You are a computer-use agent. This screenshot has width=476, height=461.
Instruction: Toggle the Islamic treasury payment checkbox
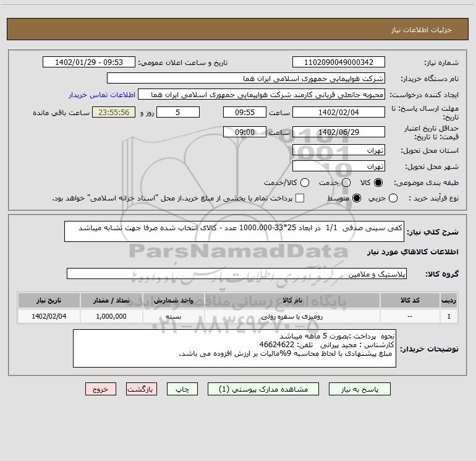[x=300, y=198]
